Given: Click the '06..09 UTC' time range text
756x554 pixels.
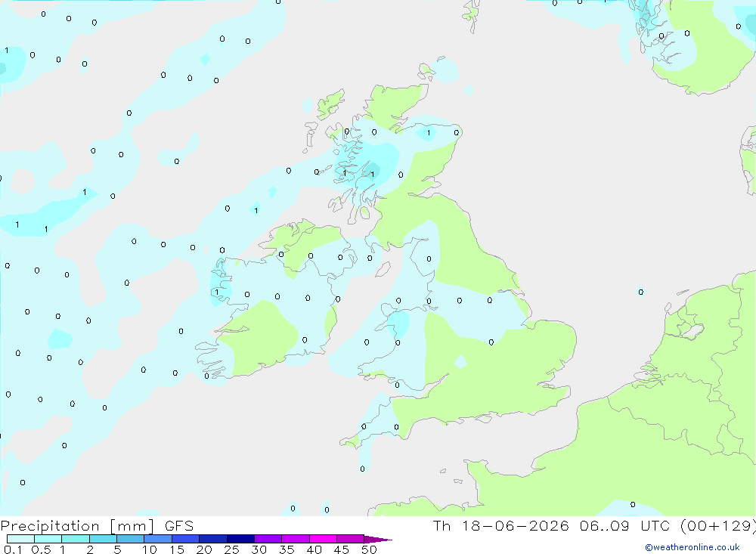Looking at the screenshot, I should click(625, 526).
